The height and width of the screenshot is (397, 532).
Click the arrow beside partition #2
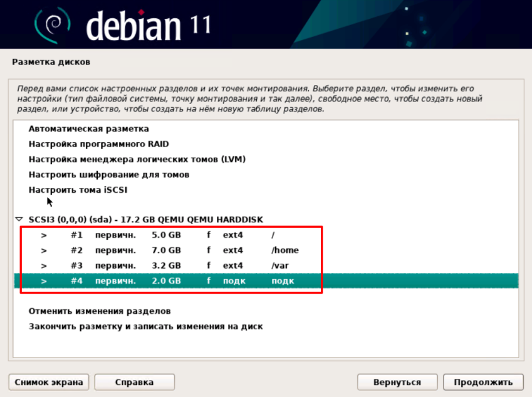(x=44, y=250)
